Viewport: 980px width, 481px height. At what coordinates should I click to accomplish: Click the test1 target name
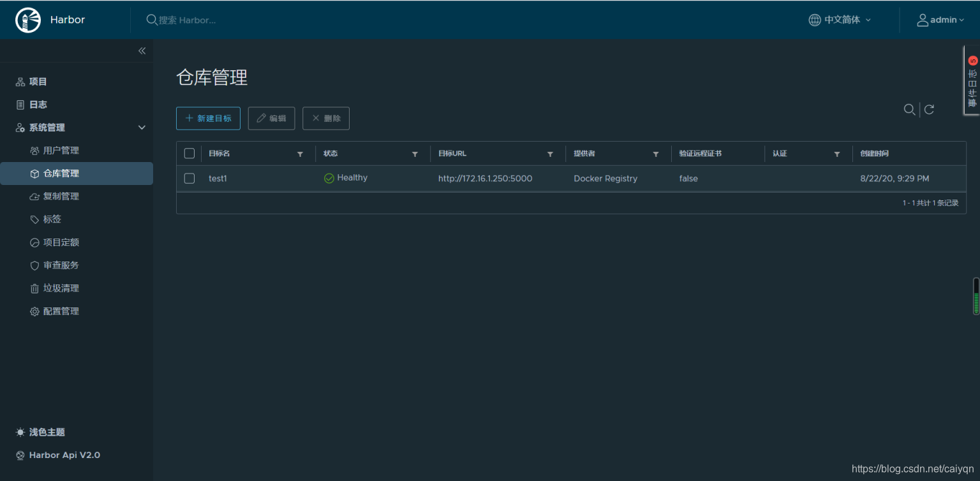[x=218, y=179]
